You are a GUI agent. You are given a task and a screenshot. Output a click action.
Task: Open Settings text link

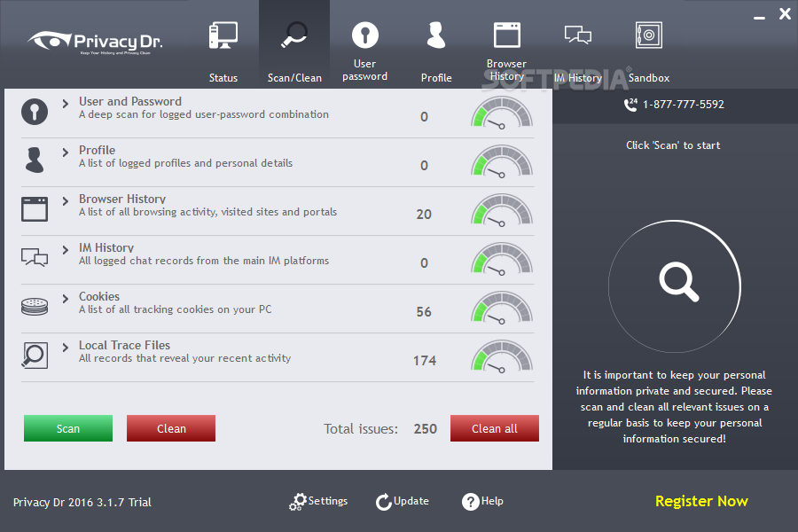[328, 501]
